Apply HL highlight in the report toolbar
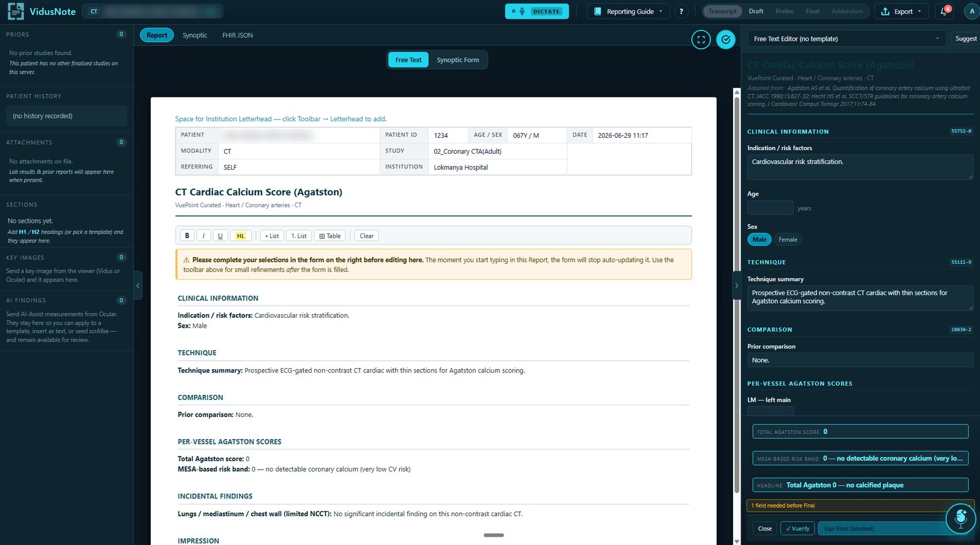This screenshot has width=980, height=545. coord(240,236)
